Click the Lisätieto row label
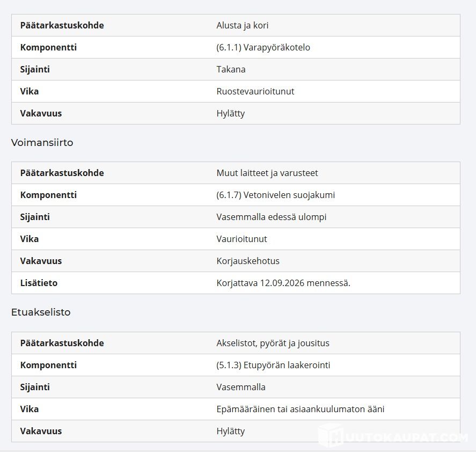Viewport: 476px width, 453px height. [39, 283]
